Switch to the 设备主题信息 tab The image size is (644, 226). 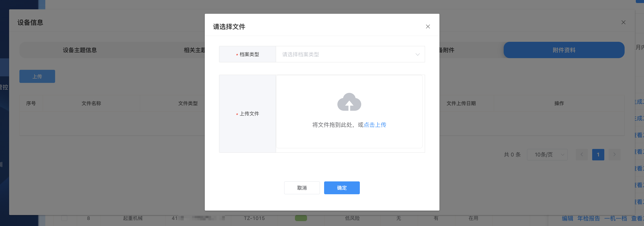tap(80, 50)
